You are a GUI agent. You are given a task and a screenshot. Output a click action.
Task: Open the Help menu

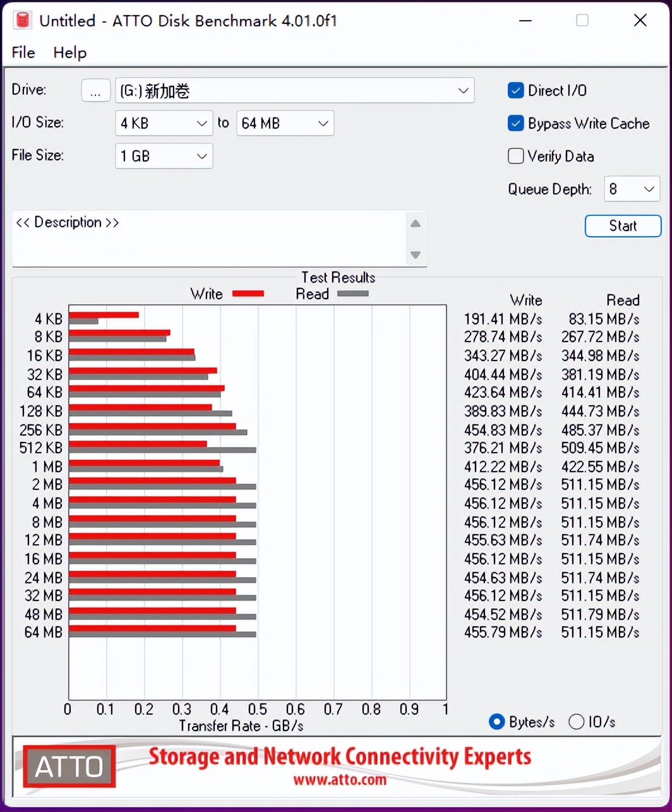coord(69,53)
